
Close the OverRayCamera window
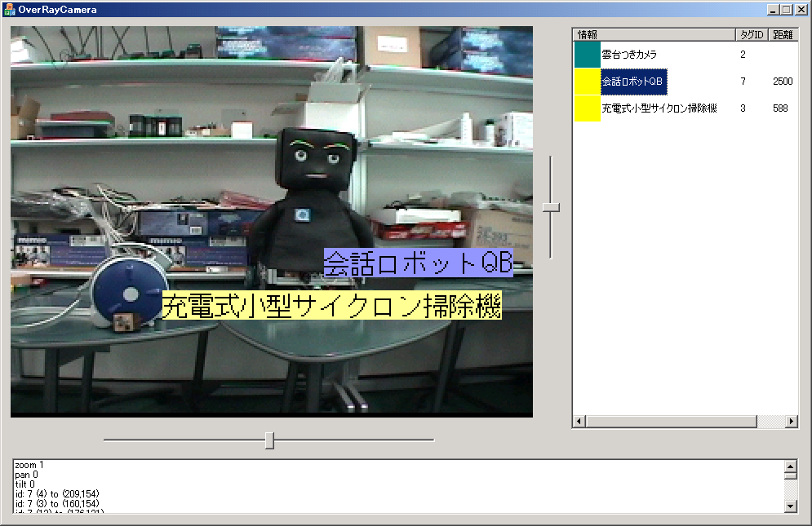[x=801, y=10]
